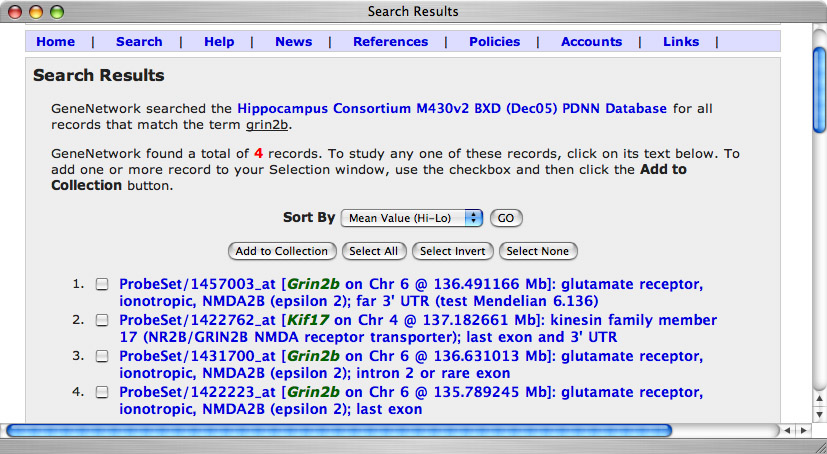This screenshot has width=827, height=454.
Task: Click the horizontal scrollbar right arrow
Action: 802,431
